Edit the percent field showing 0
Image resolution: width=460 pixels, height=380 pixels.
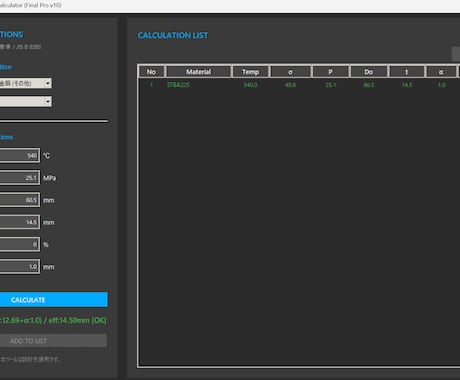click(x=20, y=244)
